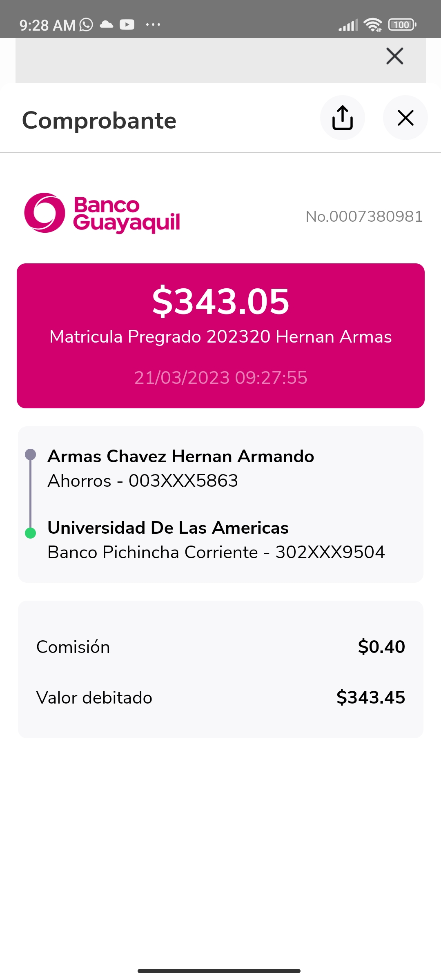The width and height of the screenshot is (441, 980).
Task: Tap the green destination account dot
Action: (x=31, y=533)
